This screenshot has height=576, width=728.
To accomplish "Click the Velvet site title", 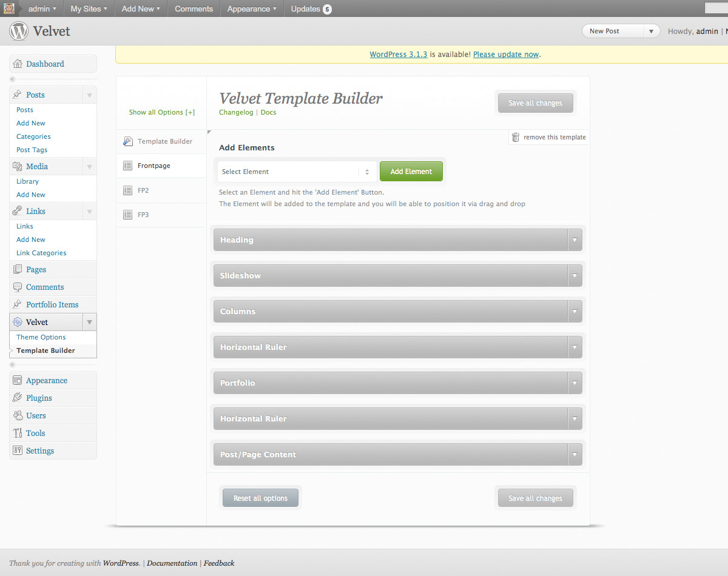I will click(52, 31).
